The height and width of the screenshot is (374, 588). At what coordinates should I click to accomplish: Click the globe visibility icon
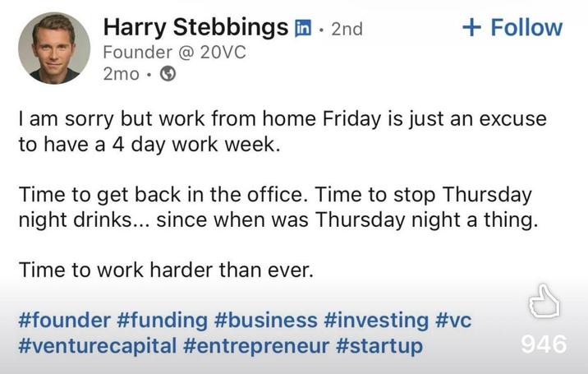168,74
